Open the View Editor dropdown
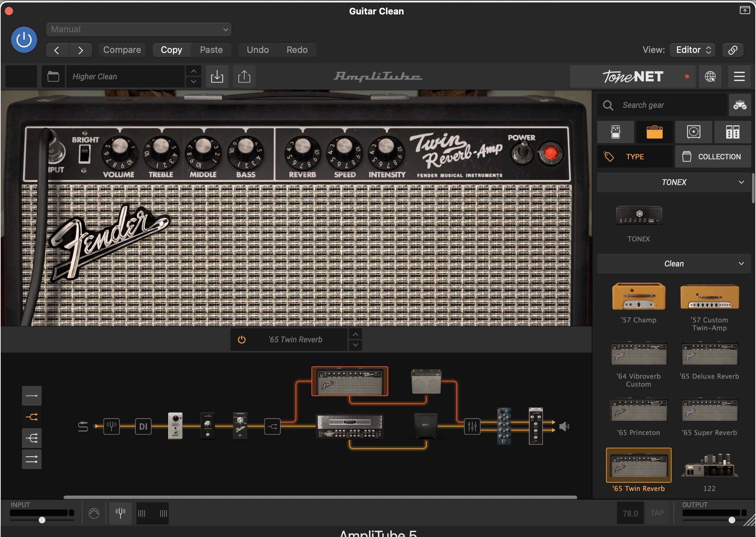This screenshot has height=537, width=756. click(693, 50)
